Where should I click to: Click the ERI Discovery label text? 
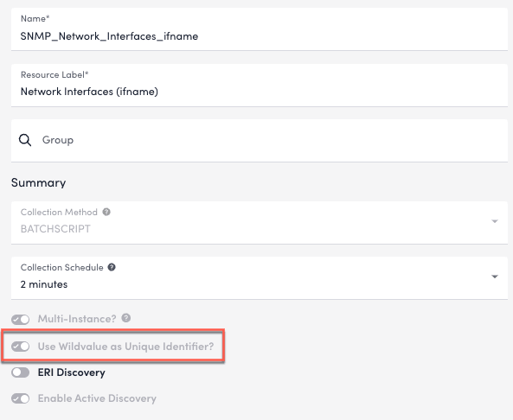71,372
